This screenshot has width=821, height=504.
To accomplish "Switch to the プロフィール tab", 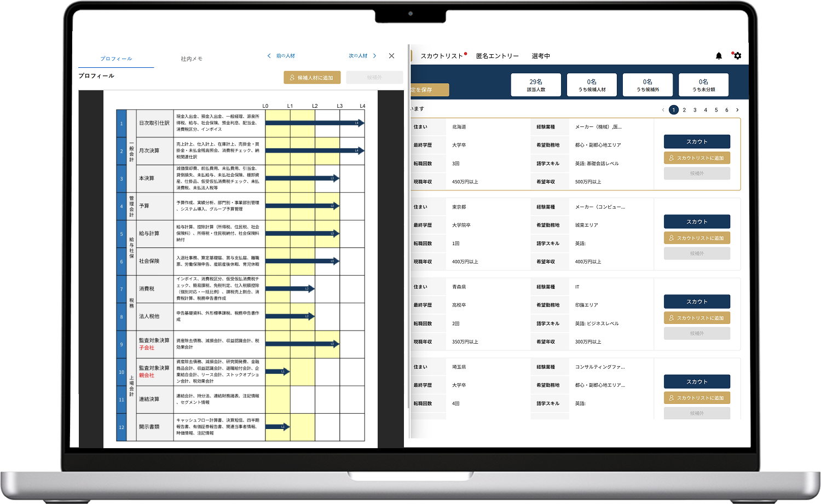I will click(116, 59).
